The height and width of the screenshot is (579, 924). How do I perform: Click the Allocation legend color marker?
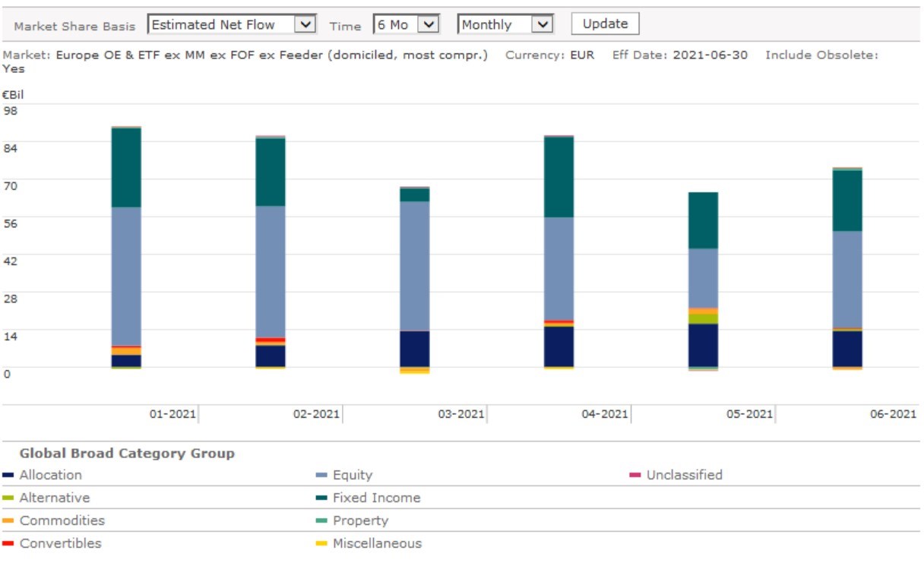(x=8, y=476)
